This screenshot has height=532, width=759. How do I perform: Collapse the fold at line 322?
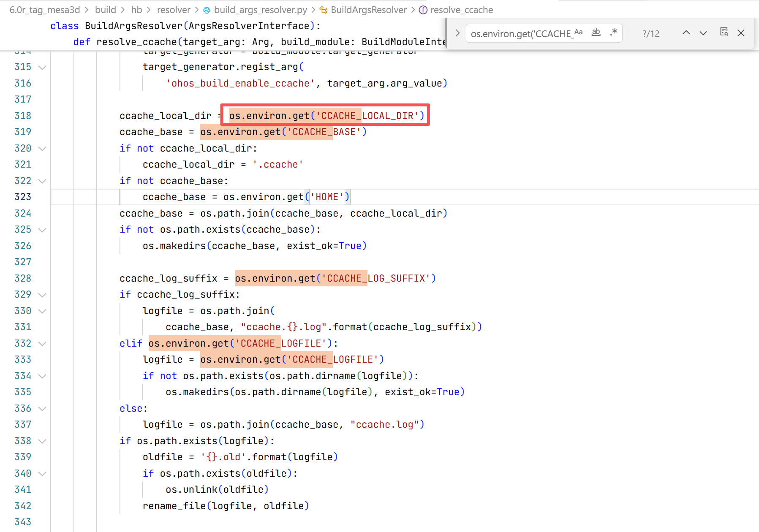pos(42,181)
